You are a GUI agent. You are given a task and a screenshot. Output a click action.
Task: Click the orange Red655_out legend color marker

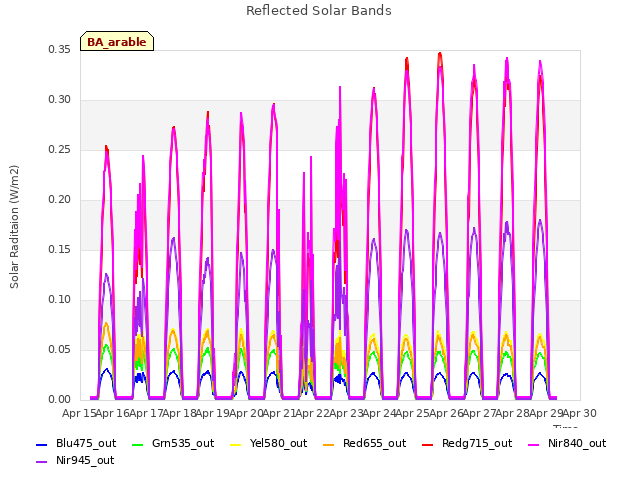click(x=329, y=445)
